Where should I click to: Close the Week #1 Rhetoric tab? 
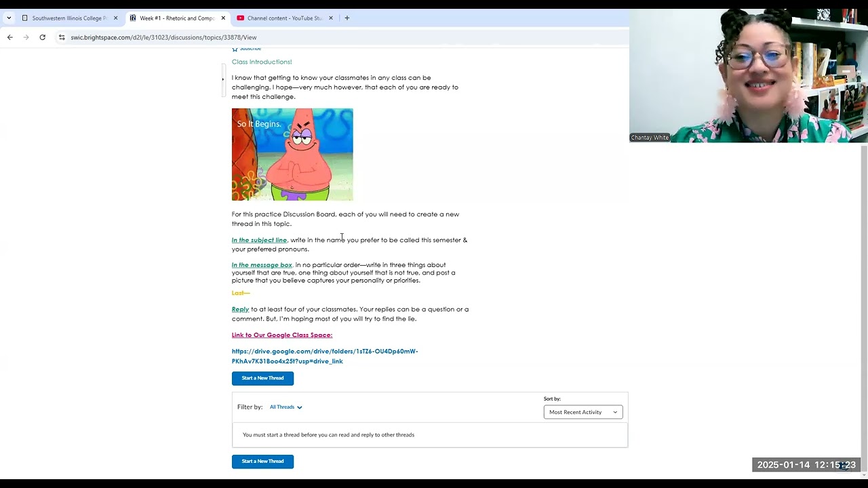coord(223,18)
